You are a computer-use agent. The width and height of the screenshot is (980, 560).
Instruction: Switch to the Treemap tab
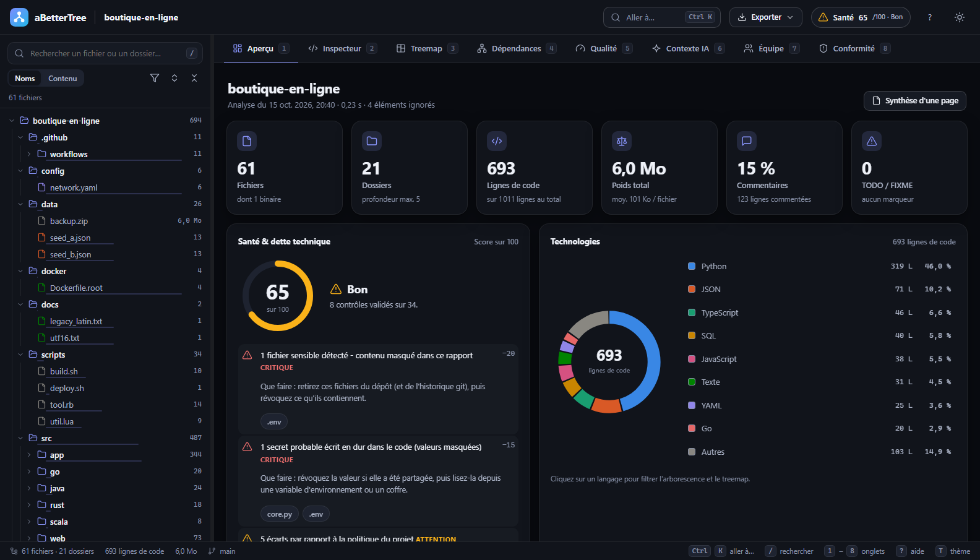point(427,48)
